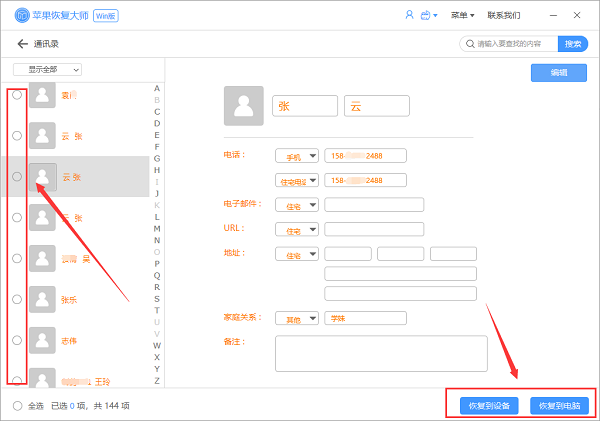Select the avatar of contact 志伟
The image size is (600, 421).
coord(42,340)
